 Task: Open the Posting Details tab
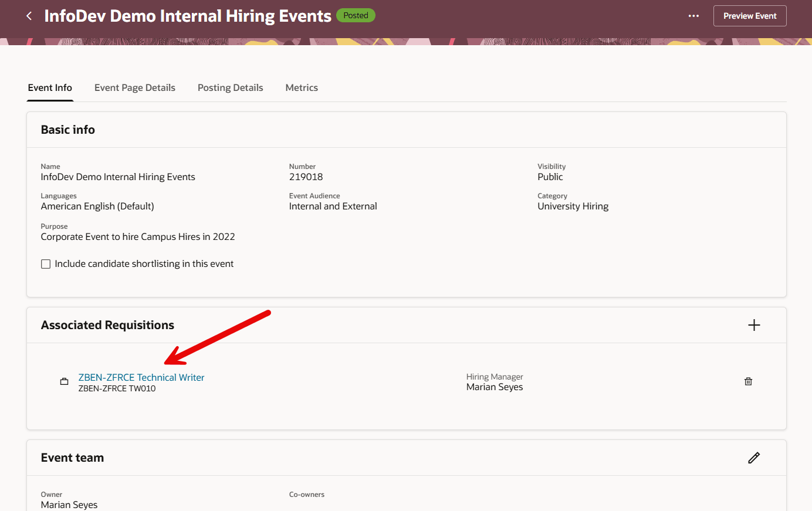[231, 88]
